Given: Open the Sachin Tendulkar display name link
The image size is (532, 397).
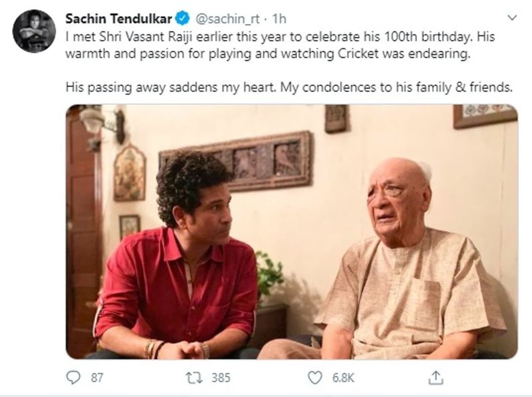Looking at the screenshot, I should [x=118, y=19].
